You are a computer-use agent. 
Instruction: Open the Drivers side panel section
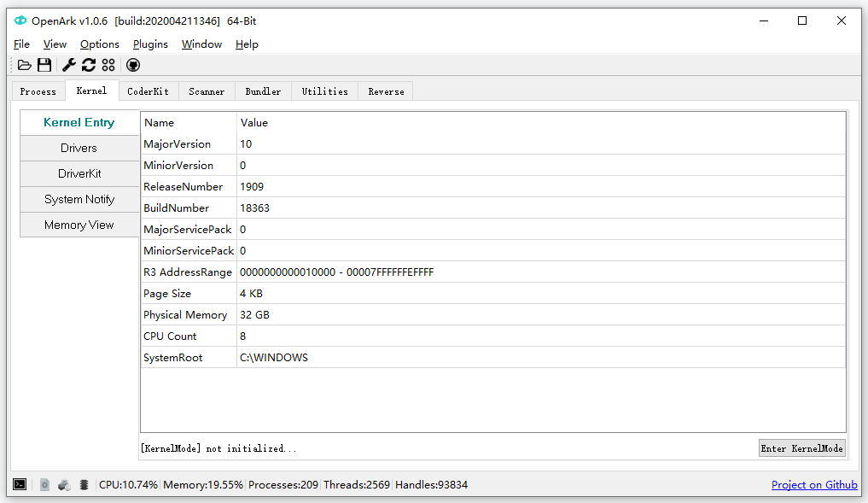tap(79, 148)
